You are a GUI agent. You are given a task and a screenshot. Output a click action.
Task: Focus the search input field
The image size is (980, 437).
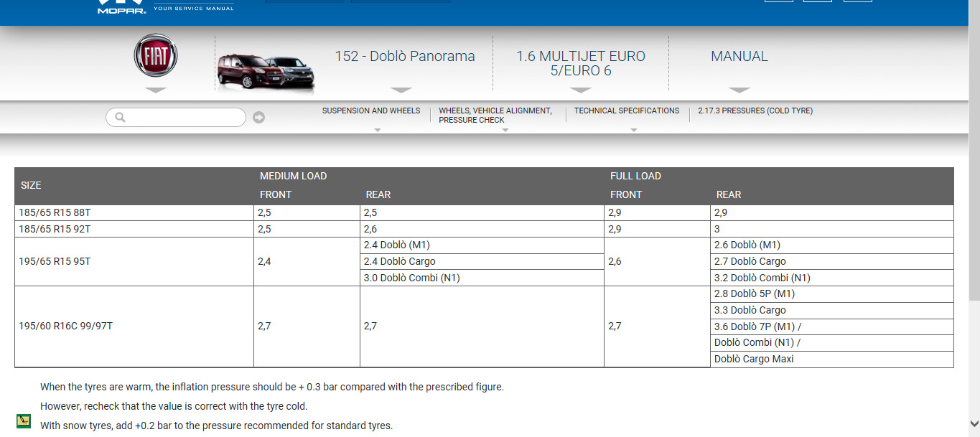click(x=176, y=118)
